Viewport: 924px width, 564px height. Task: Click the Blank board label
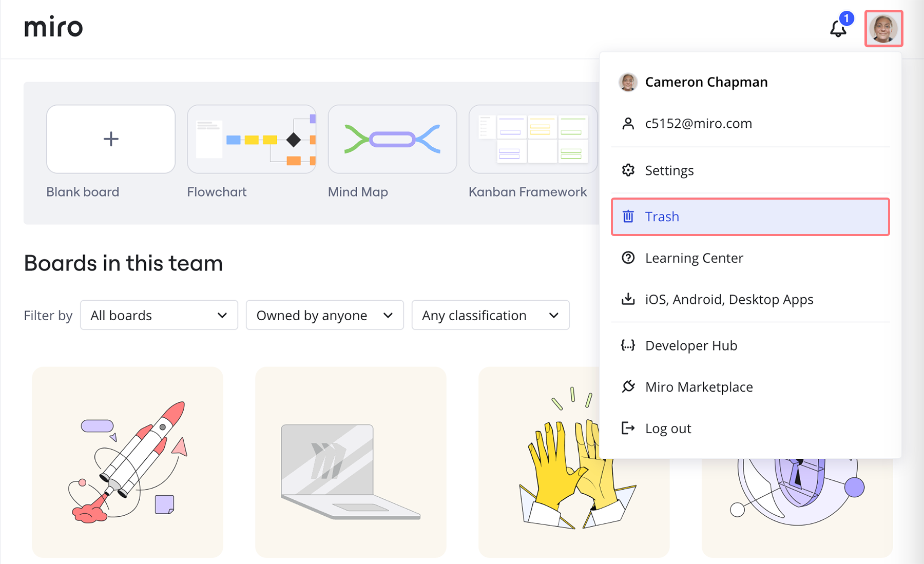83,192
